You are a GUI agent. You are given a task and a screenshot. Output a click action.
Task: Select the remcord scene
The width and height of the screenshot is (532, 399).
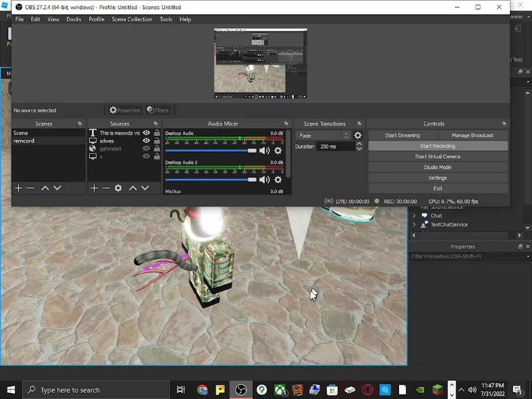pyautogui.click(x=48, y=141)
